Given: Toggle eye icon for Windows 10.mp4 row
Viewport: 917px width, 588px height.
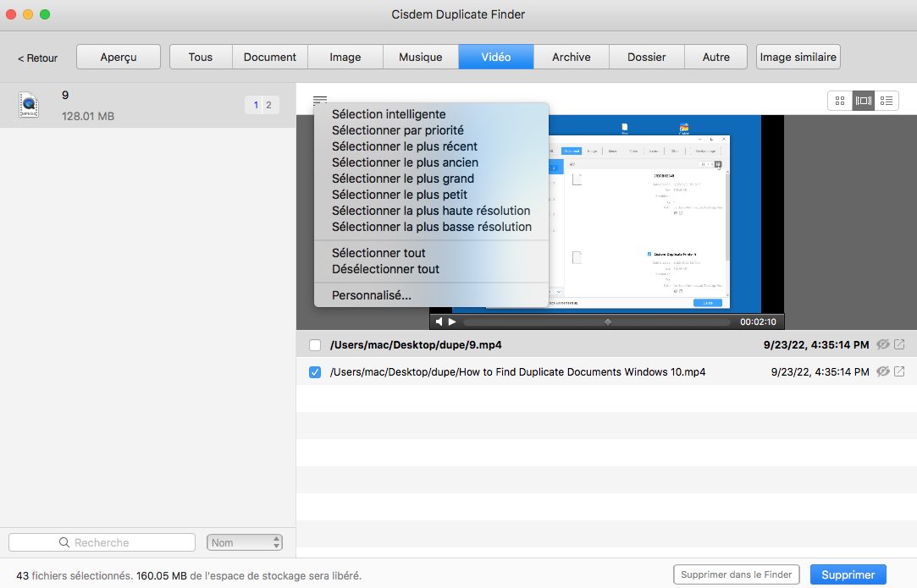Looking at the screenshot, I should pyautogui.click(x=883, y=371).
